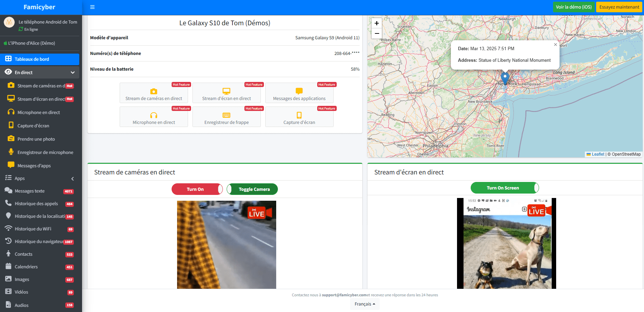Click the microphone icon for Enregistreur de microphone
This screenshot has height=312, width=644.
point(11,152)
